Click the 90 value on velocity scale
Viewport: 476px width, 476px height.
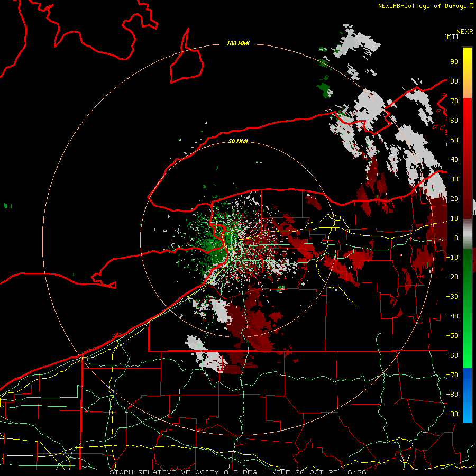(x=454, y=62)
